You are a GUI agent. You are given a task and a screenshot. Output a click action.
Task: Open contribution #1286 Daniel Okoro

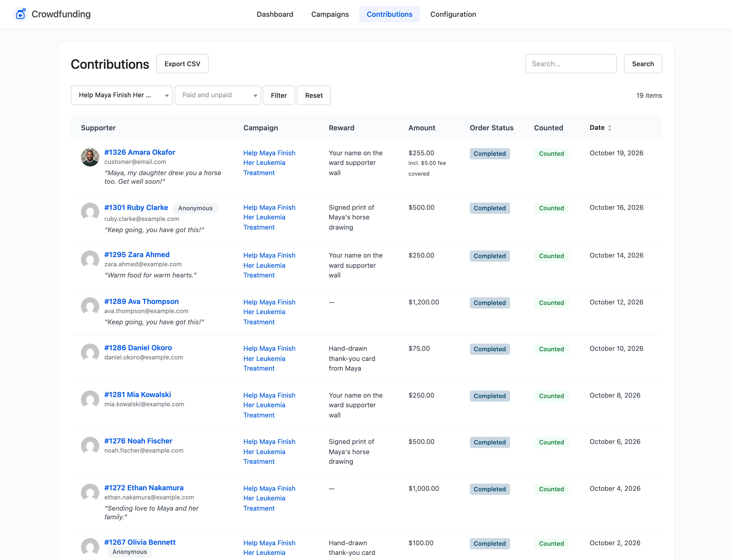pyautogui.click(x=138, y=348)
